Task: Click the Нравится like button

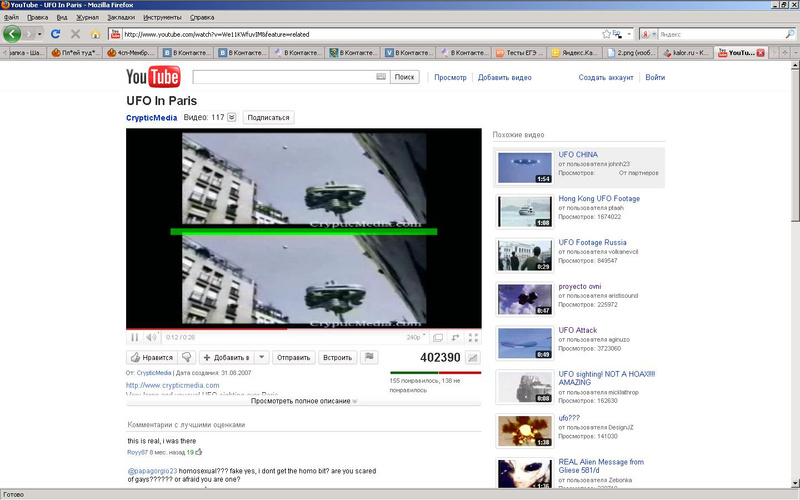Action: click(x=152, y=357)
